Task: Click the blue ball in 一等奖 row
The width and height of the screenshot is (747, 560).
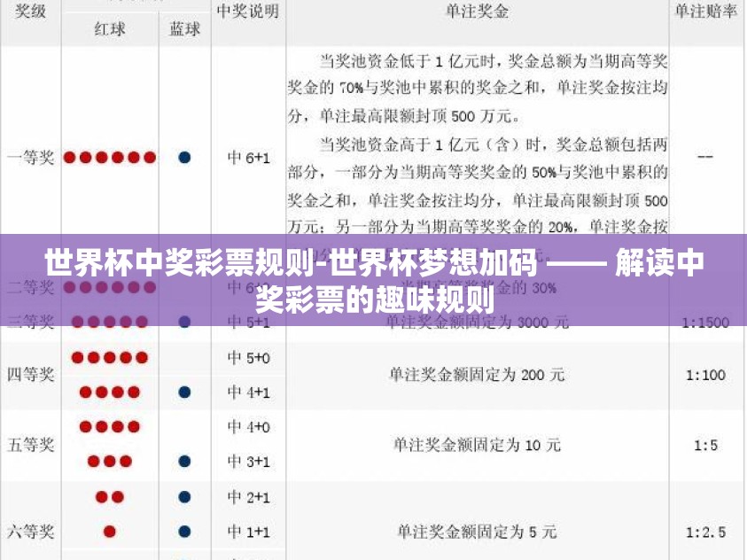Action: [184, 157]
